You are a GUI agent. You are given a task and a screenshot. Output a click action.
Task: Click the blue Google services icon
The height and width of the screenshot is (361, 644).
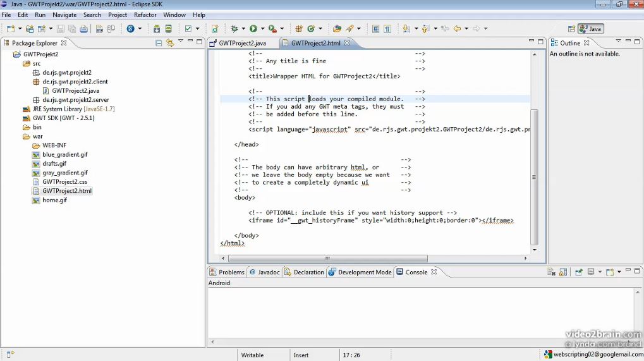click(131, 28)
